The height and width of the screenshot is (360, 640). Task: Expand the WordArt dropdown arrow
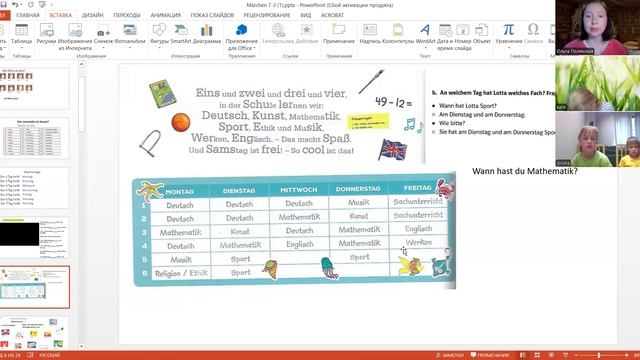pyautogui.click(x=425, y=48)
